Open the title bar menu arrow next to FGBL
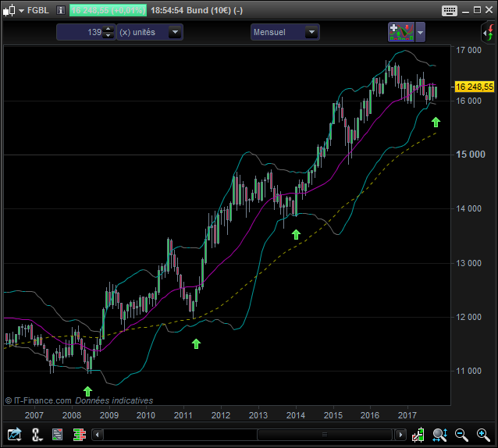The image size is (498, 448). point(20,10)
